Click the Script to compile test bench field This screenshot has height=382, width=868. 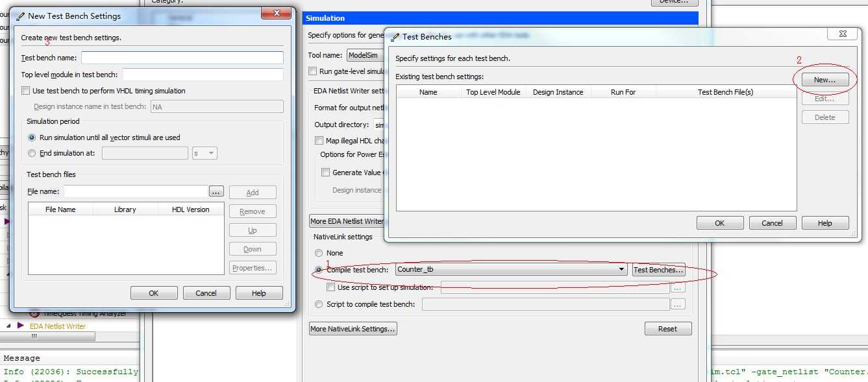point(545,304)
